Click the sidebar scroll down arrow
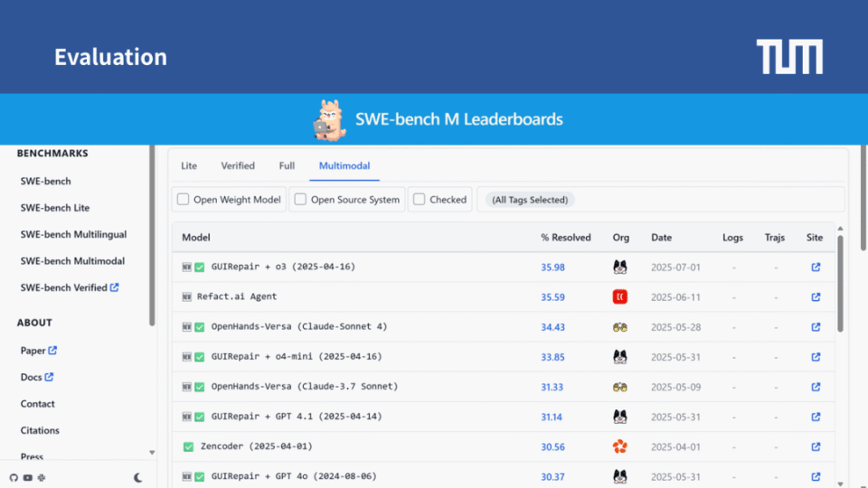Image resolution: width=868 pixels, height=488 pixels. 152,453
